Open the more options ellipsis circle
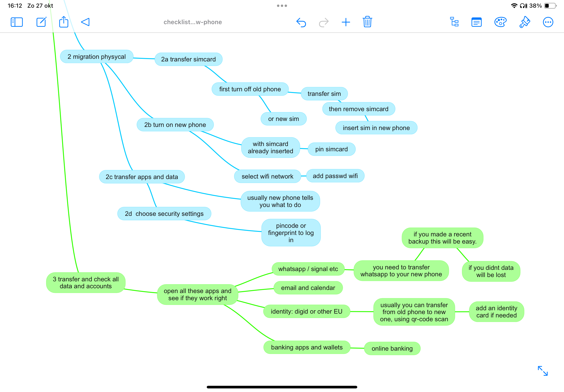 point(548,22)
